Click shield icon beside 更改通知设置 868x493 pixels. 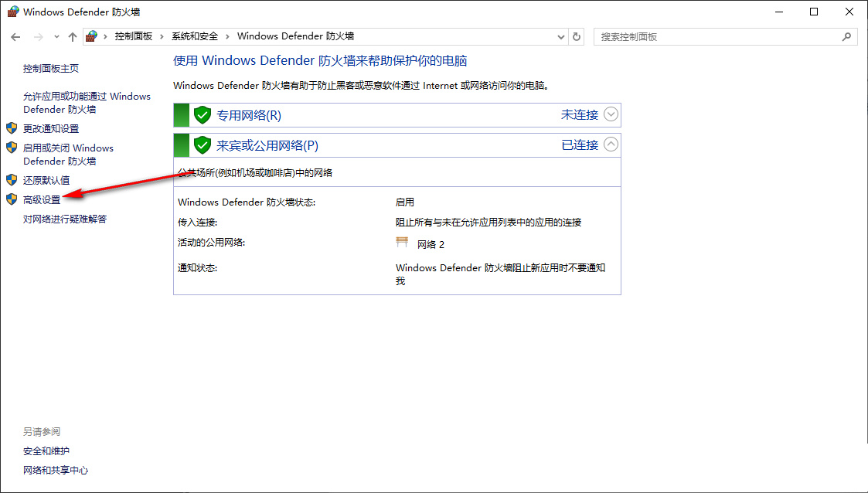[x=12, y=128]
